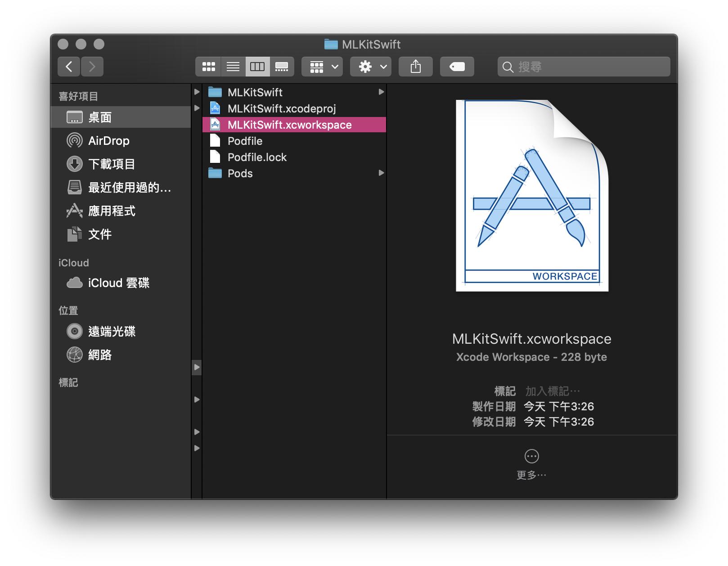
Task: Click the AirDrop radar icon
Action: (74, 140)
